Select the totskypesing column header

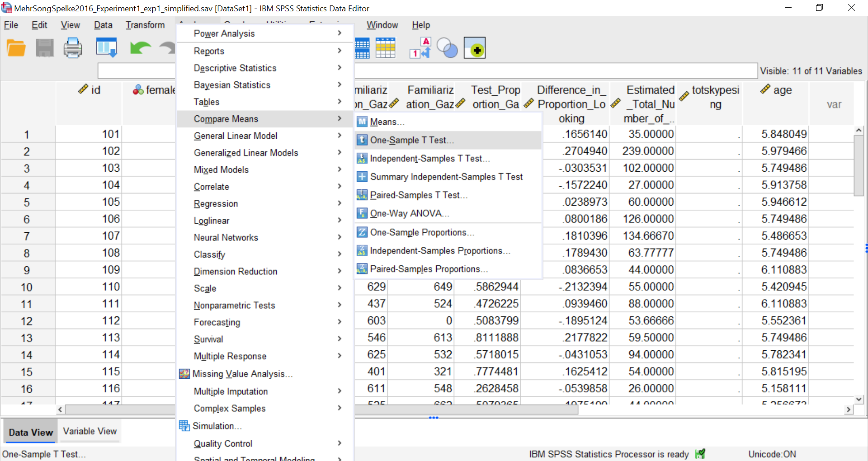tap(709, 103)
